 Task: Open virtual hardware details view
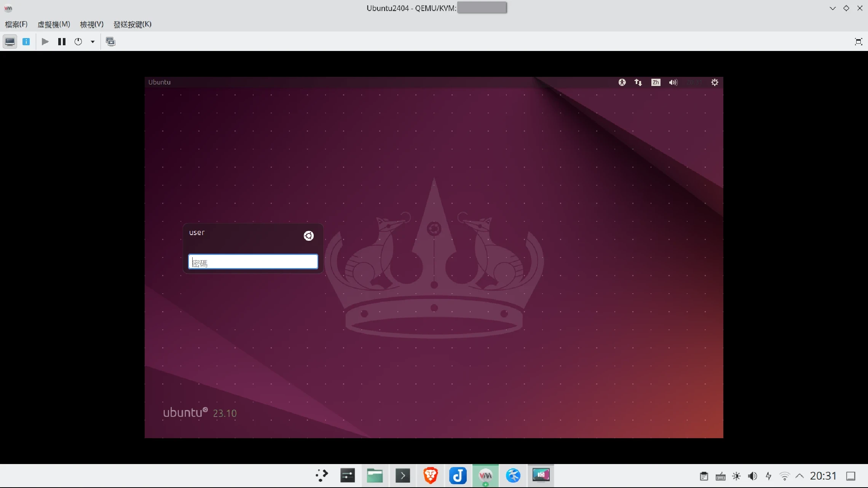(26, 41)
